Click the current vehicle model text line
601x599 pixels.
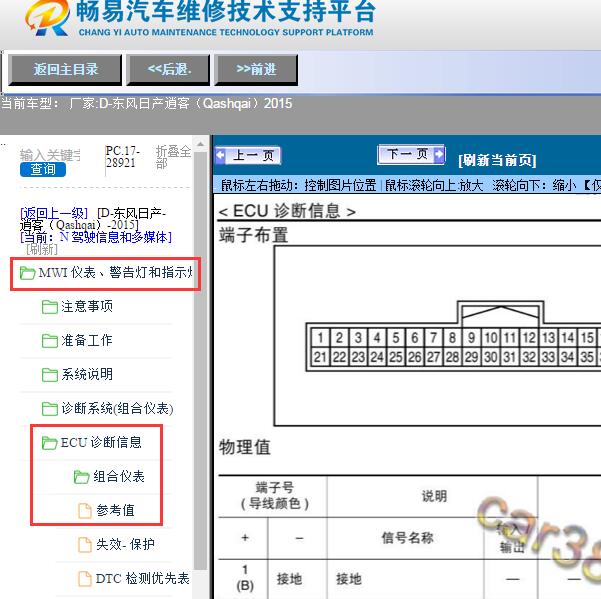(x=147, y=103)
